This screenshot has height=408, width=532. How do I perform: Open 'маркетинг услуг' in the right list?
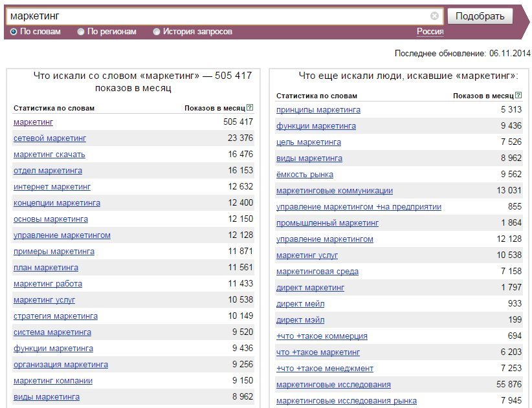307,255
